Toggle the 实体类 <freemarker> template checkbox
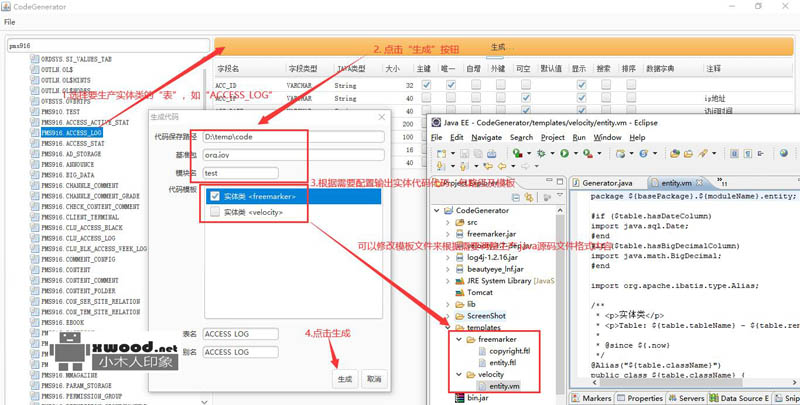800x405 pixels. tap(215, 196)
